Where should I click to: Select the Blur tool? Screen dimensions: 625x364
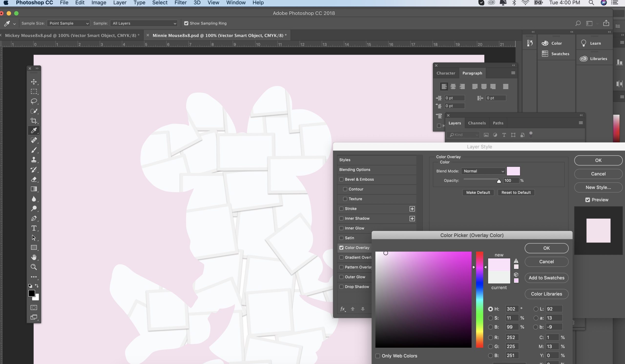click(x=34, y=199)
